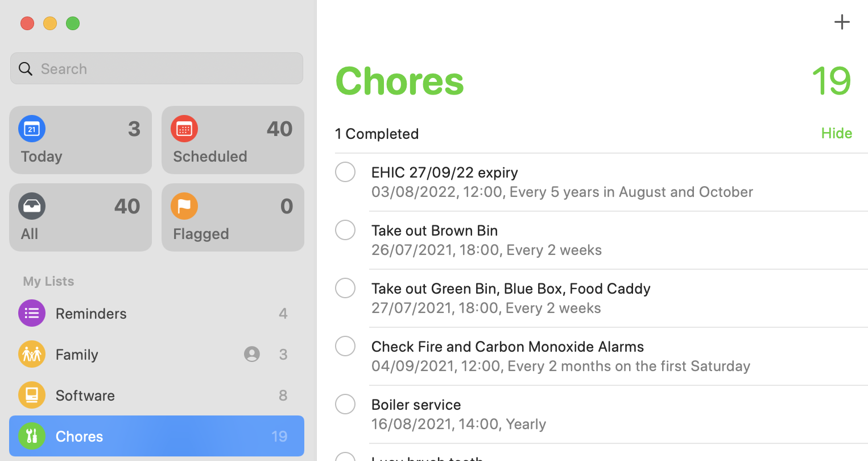Select the Software list computer icon
868x461 pixels.
tap(32, 395)
